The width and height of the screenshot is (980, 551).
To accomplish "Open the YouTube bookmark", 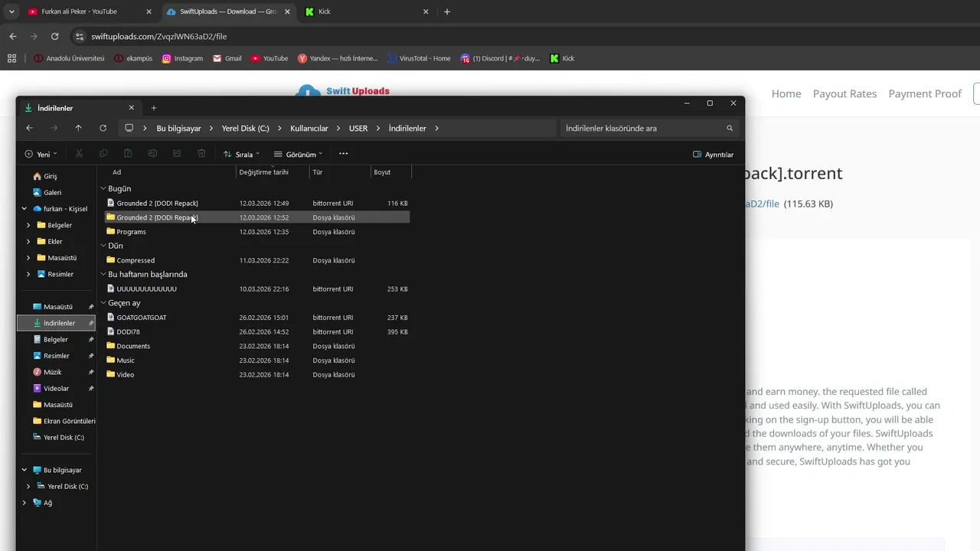I will click(269, 58).
